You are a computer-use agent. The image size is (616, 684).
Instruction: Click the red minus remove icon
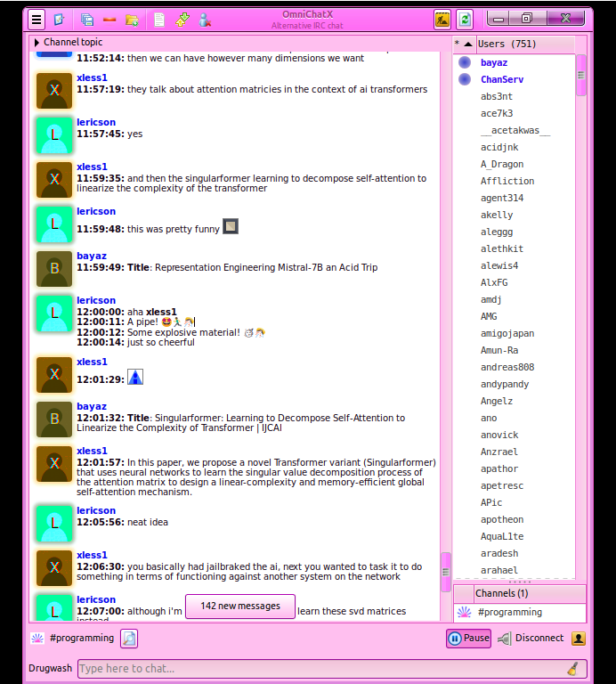point(109,20)
